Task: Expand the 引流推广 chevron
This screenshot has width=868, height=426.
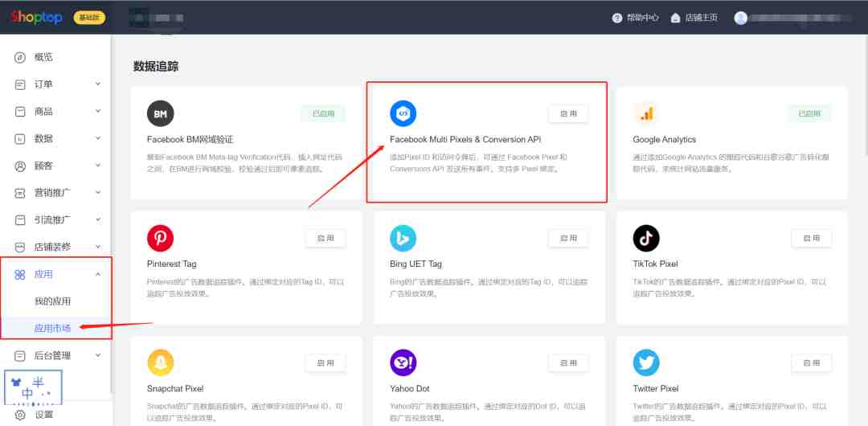Action: (x=98, y=219)
